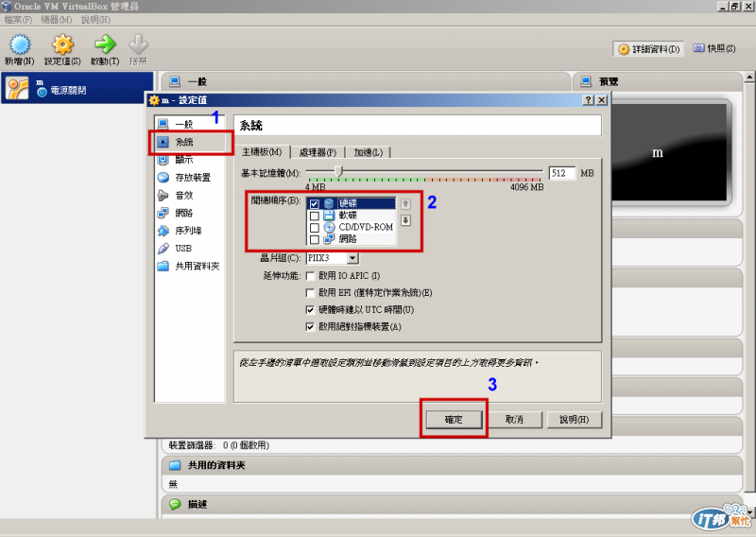The image size is (756, 537).
Task: Click the Snapshots (快照) button
Action: tap(714, 48)
